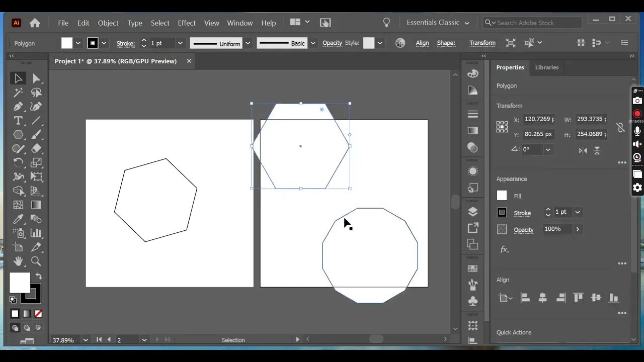Image resolution: width=644 pixels, height=362 pixels.
Task: Swap fill and stroke colors
Action: click(x=38, y=277)
